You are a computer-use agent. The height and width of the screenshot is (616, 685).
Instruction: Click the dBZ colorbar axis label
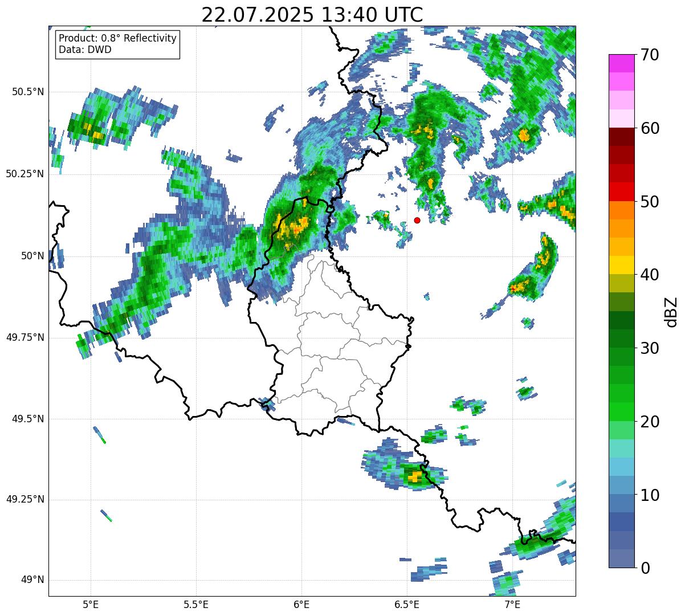(671, 311)
